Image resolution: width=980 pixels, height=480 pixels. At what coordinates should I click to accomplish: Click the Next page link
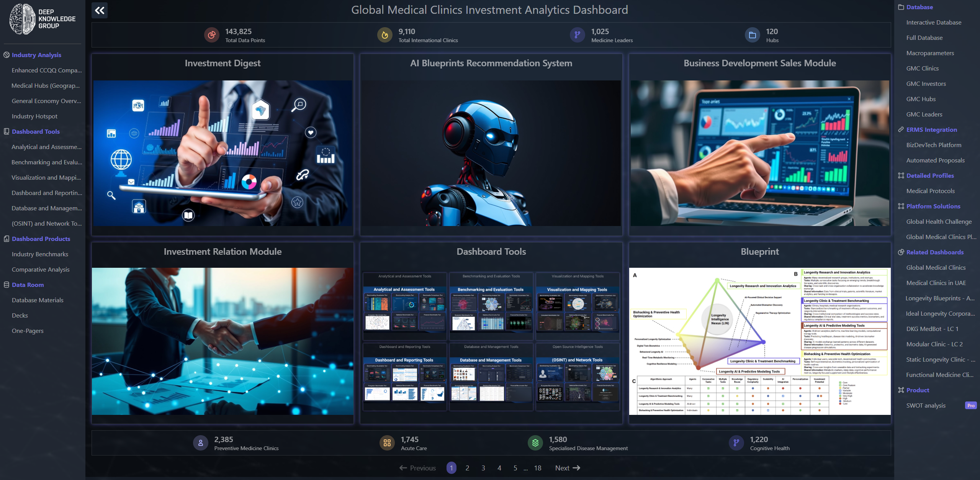coord(567,468)
